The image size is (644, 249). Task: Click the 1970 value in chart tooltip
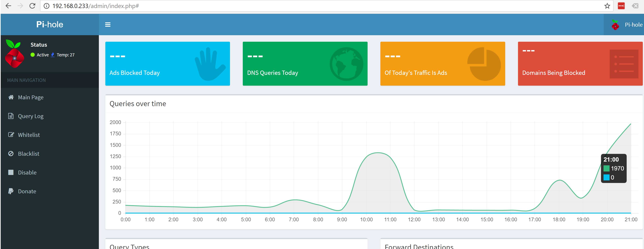(x=617, y=168)
